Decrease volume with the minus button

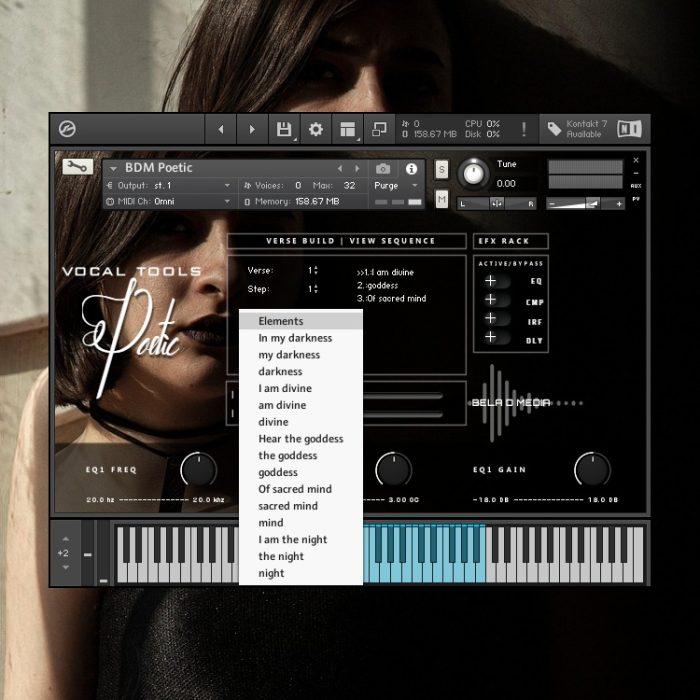[552, 204]
